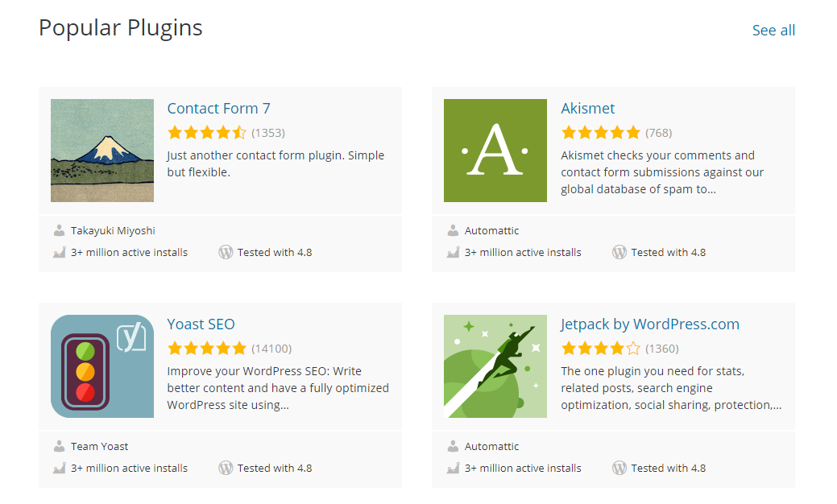Screen dimensions: 837x504
Task: Click the author icon beside Takayuki Miyoshi
Action: point(59,231)
